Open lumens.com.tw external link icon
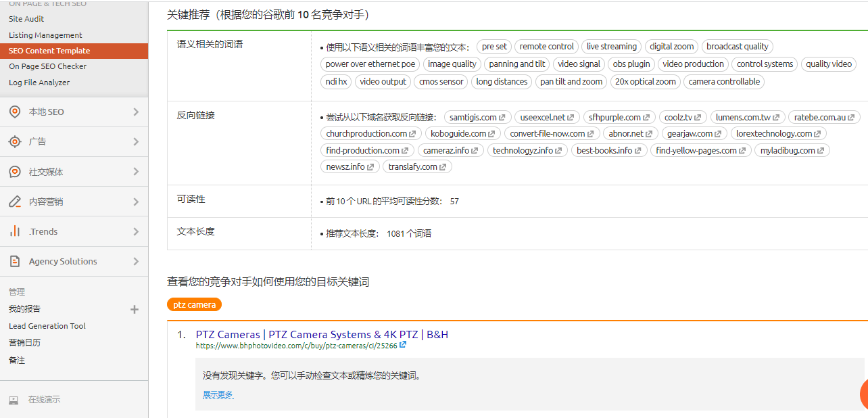 pos(777,117)
